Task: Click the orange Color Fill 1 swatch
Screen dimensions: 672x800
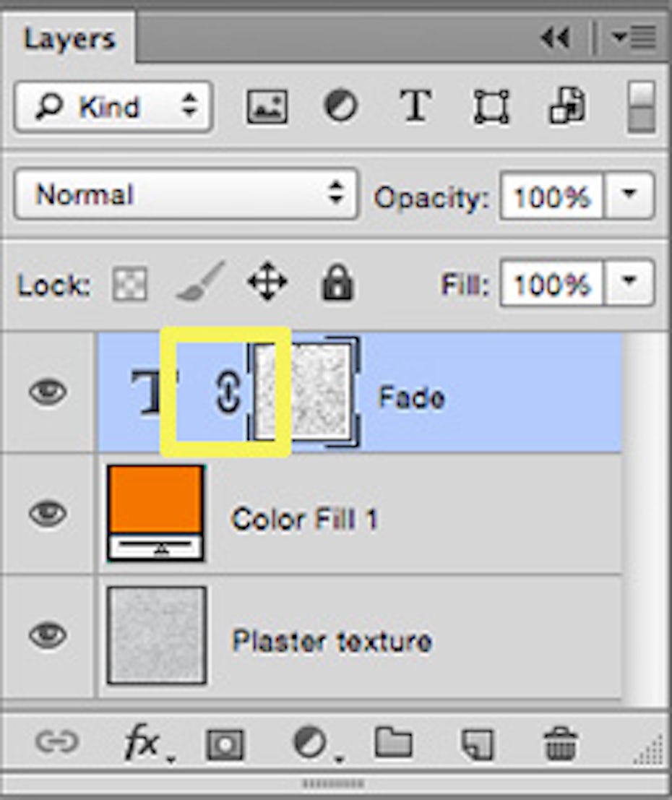Action: 155,500
